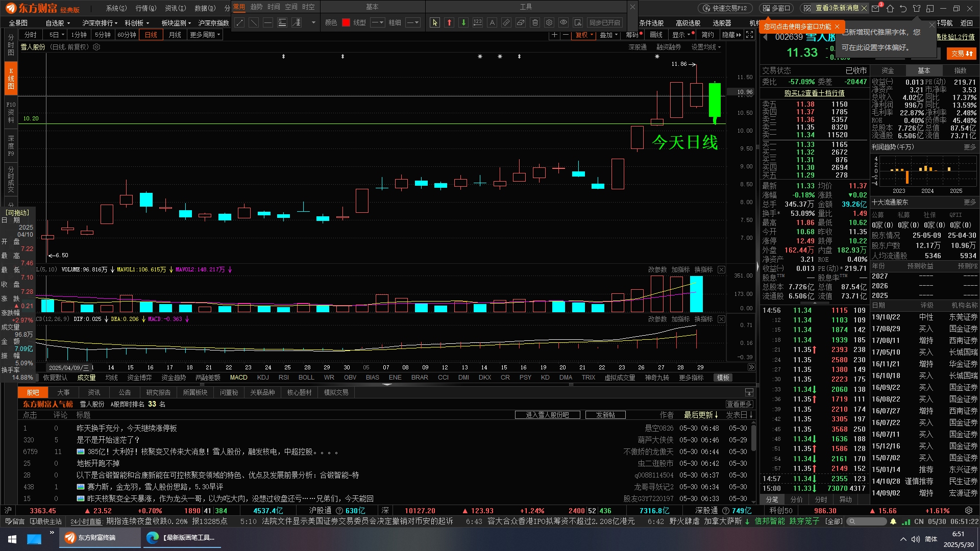
Task: Go to home page icon
Action: [890, 8]
